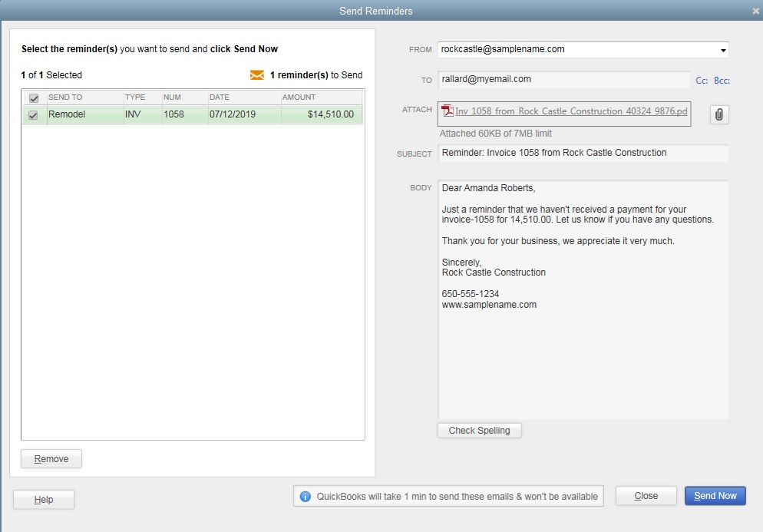Click the '1 of 1 Selected' status text
This screenshot has width=763, height=532.
[x=51, y=75]
